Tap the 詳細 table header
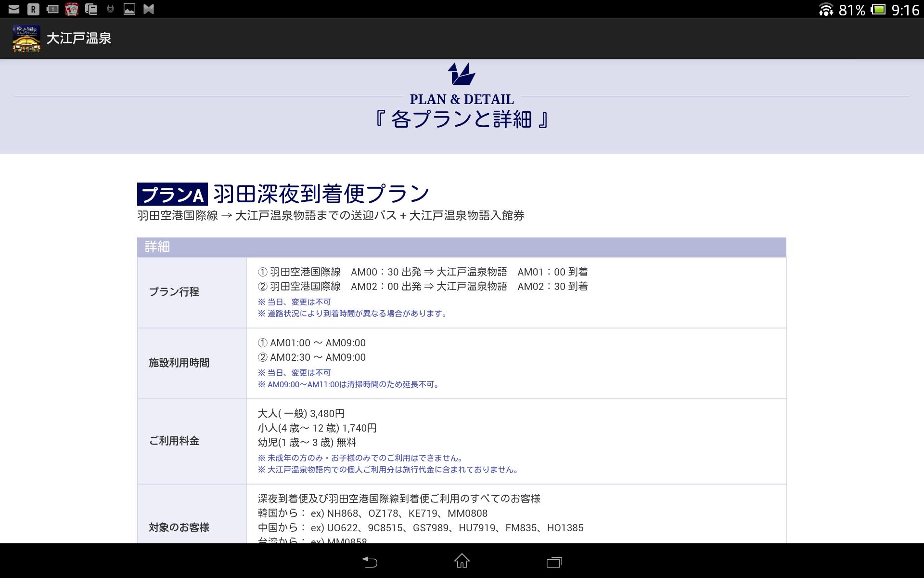This screenshot has width=924, height=578. 462,247
